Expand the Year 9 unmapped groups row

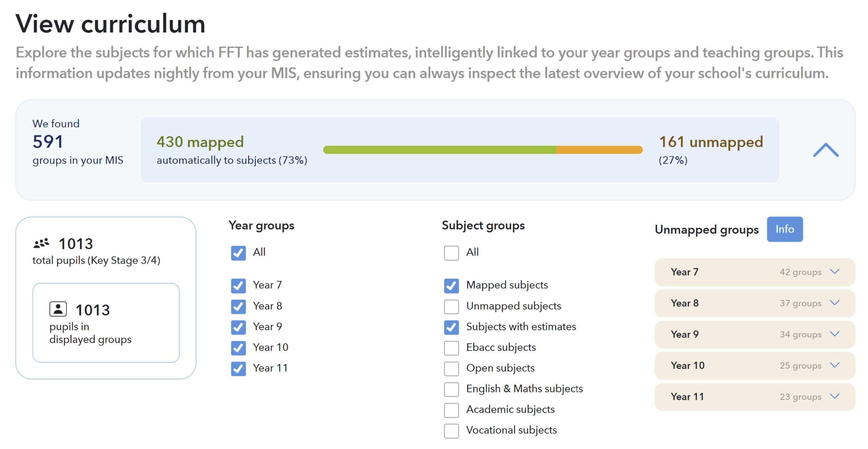pyautogui.click(x=754, y=335)
